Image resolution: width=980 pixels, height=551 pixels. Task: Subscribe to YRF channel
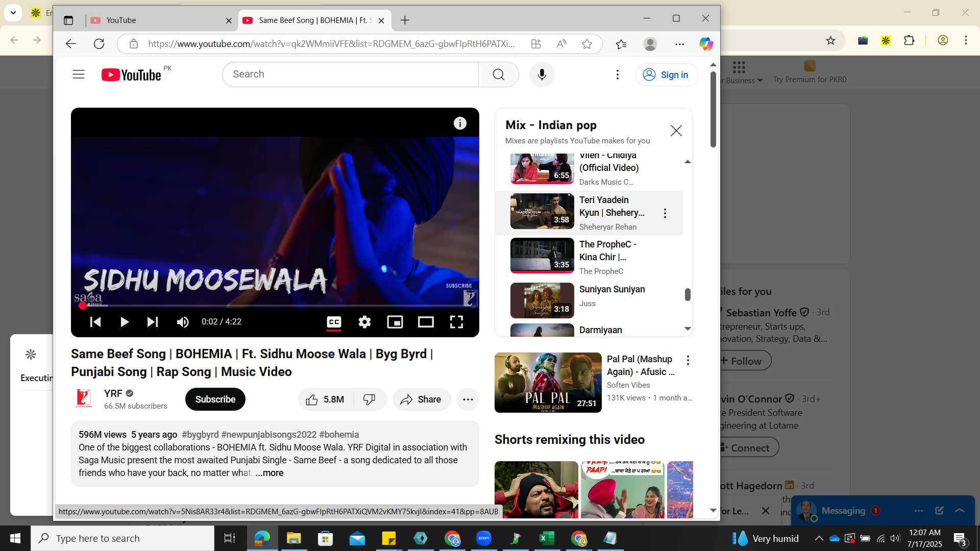(215, 399)
